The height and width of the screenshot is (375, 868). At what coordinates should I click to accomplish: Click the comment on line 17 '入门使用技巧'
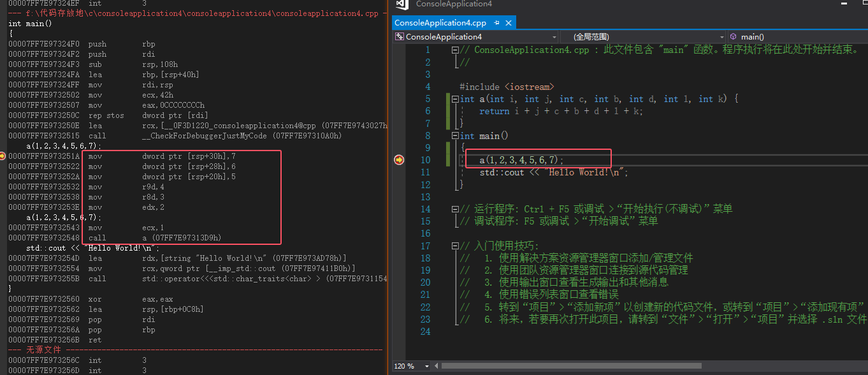click(499, 246)
